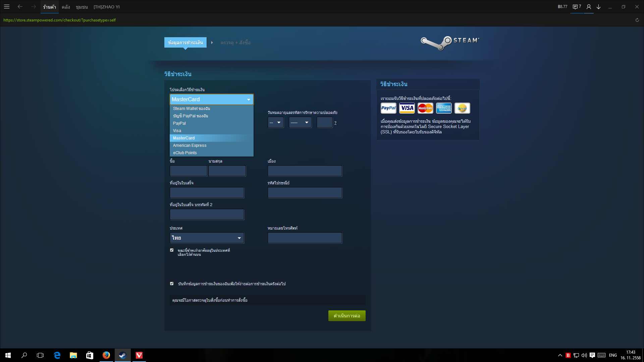
Task: Show hidden system tray icons
Action: click(560, 355)
